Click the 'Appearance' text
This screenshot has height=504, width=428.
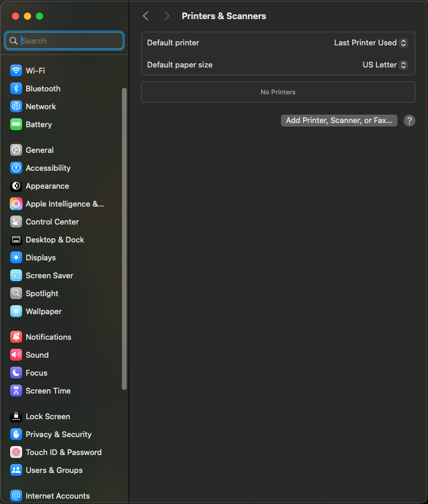(47, 186)
